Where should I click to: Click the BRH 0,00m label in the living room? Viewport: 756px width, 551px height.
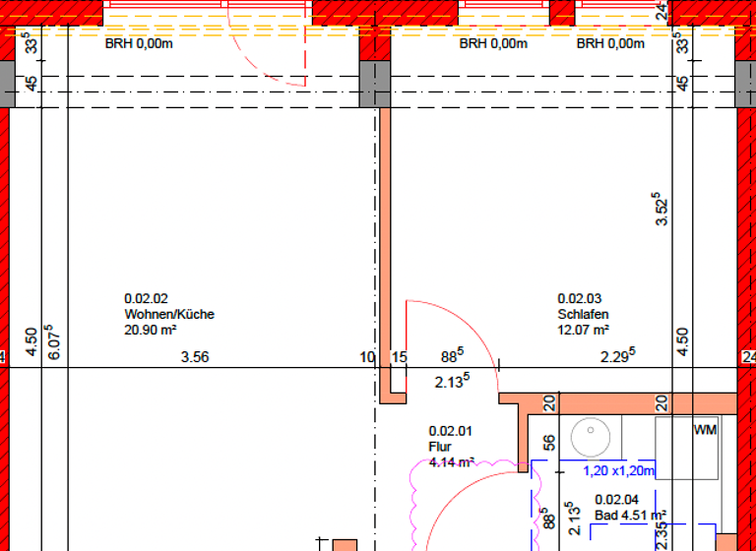click(139, 43)
